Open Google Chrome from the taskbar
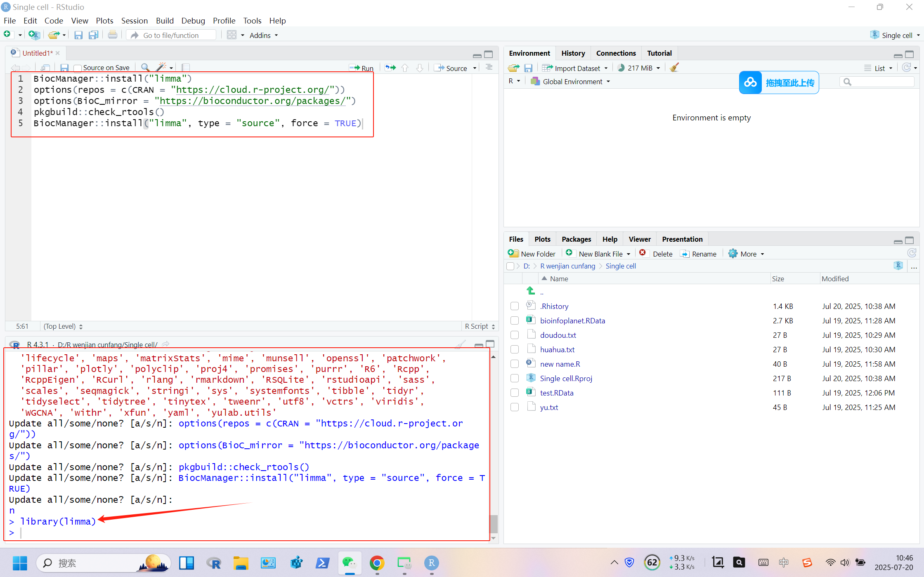The height and width of the screenshot is (577, 924). [377, 563]
